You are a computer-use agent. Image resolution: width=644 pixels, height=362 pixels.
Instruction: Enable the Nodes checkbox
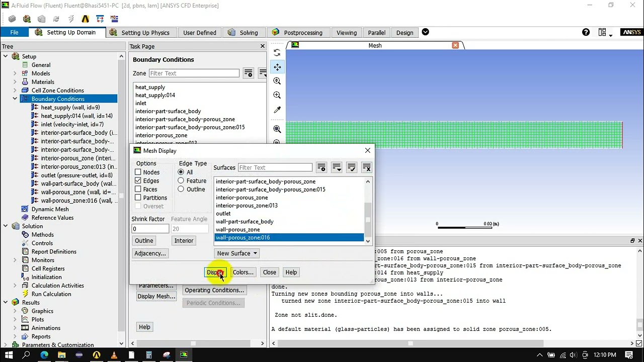(x=138, y=172)
